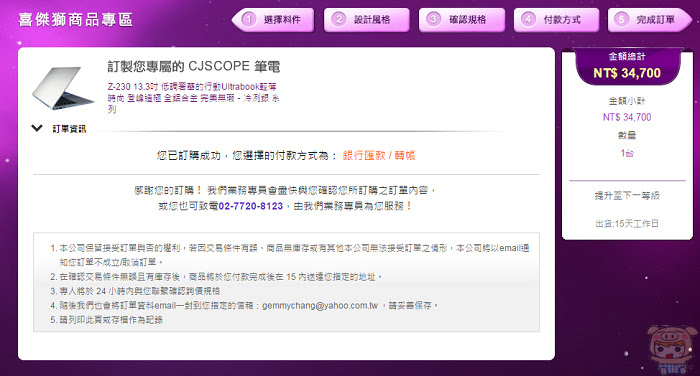Open the 選擇料件 step tab

coord(273,20)
